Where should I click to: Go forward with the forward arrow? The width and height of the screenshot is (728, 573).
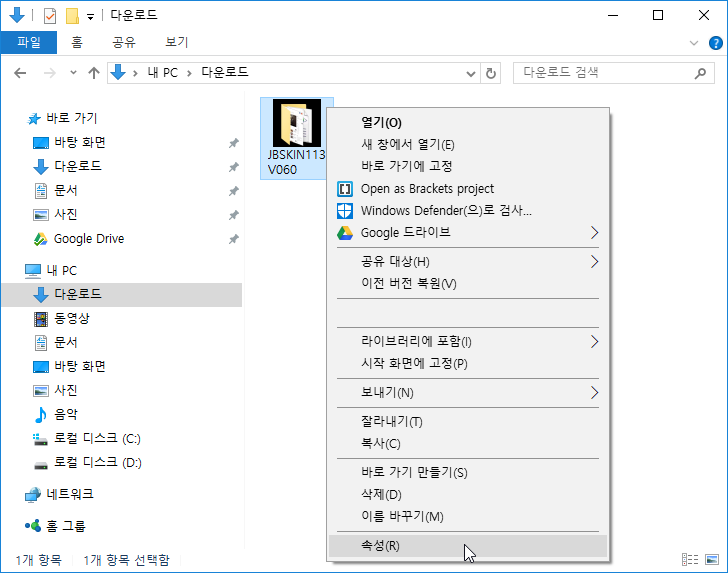49,73
